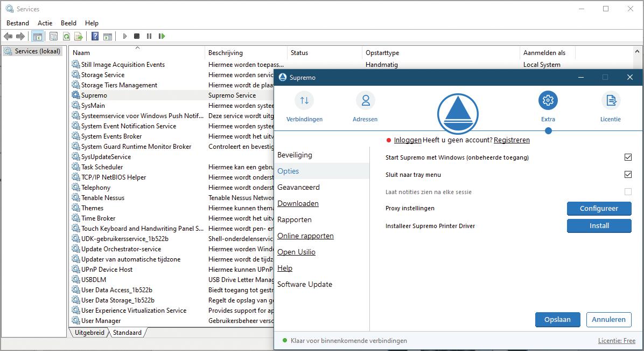Click the Forward arrow in Services toolbar
Screen dimensions: 644x351
pyautogui.click(x=20, y=36)
